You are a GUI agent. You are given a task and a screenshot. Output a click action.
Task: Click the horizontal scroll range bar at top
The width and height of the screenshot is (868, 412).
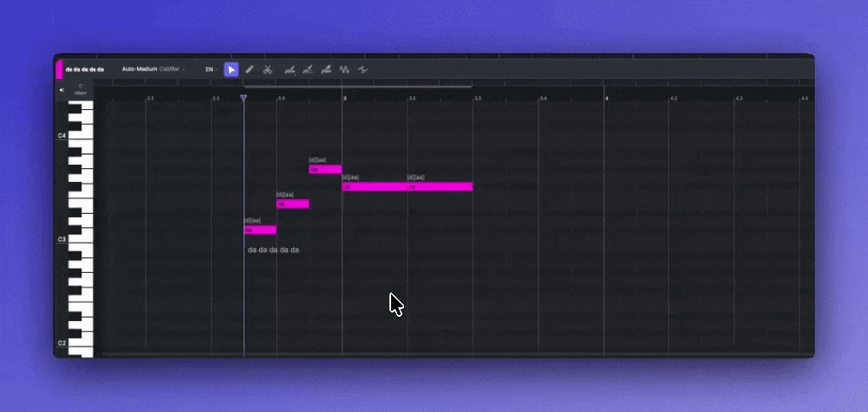357,86
